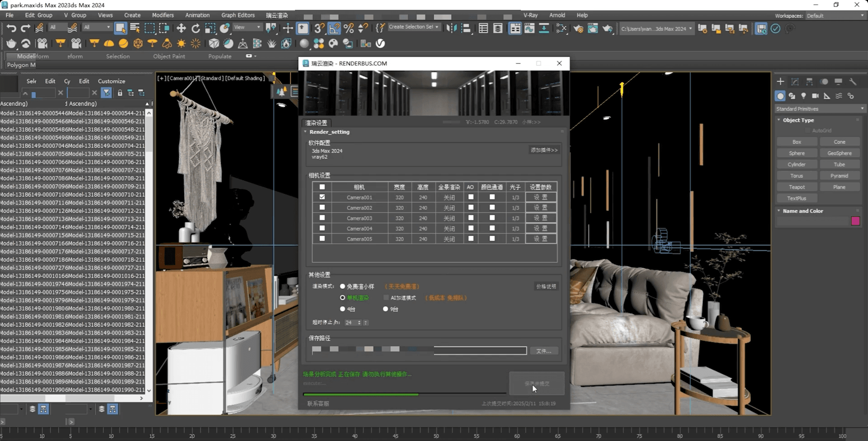This screenshot has height=441, width=868.
Task: Enable AO checkbox for Camera001
Action: point(471,197)
